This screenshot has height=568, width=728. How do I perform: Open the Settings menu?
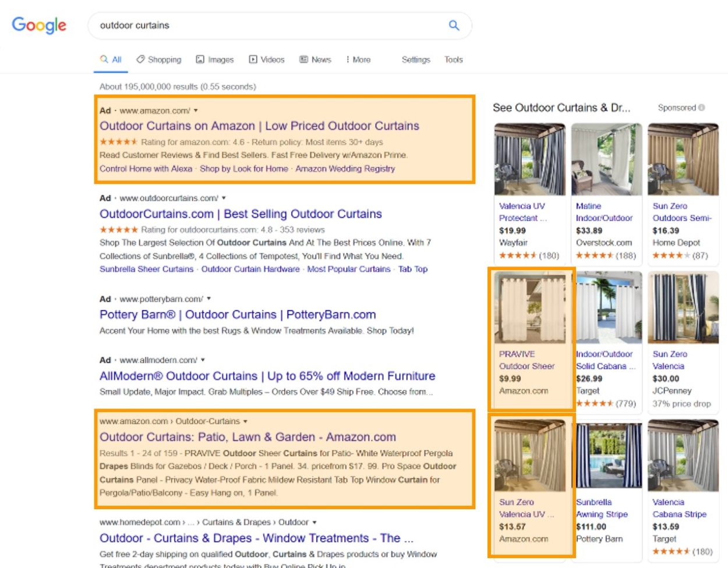click(x=416, y=59)
